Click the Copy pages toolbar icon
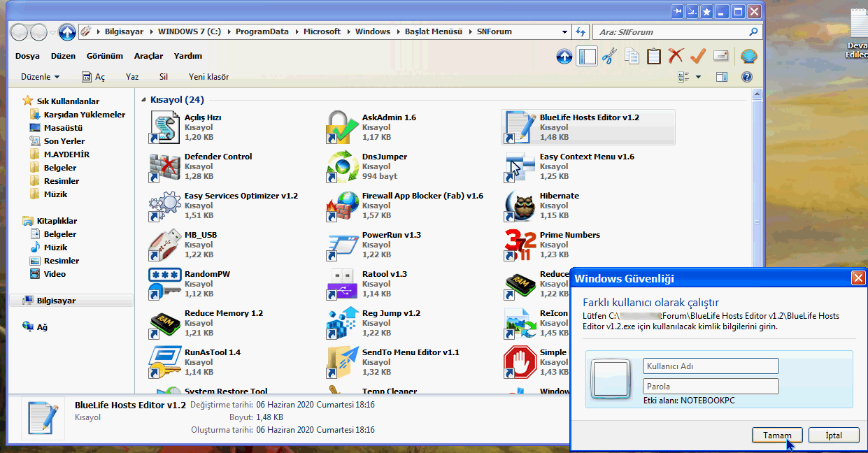868x453 pixels. pyautogui.click(x=632, y=57)
